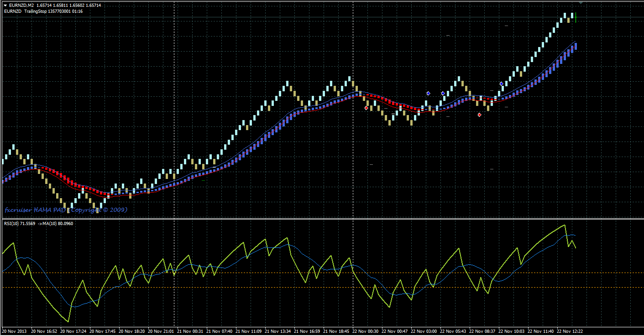Image resolution: width=644 pixels, height=336 pixels.
Task: Click the 21 Nov 13:34 time label
Action: click(x=278, y=331)
